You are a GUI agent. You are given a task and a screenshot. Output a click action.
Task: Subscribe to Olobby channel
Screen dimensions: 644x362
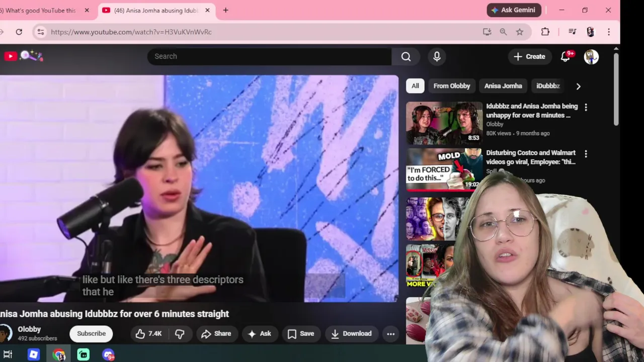[x=91, y=333]
